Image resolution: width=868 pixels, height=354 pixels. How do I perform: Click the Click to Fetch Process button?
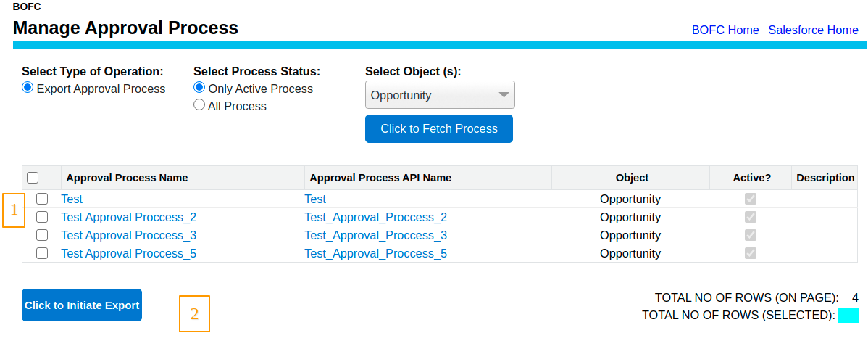[x=439, y=129]
